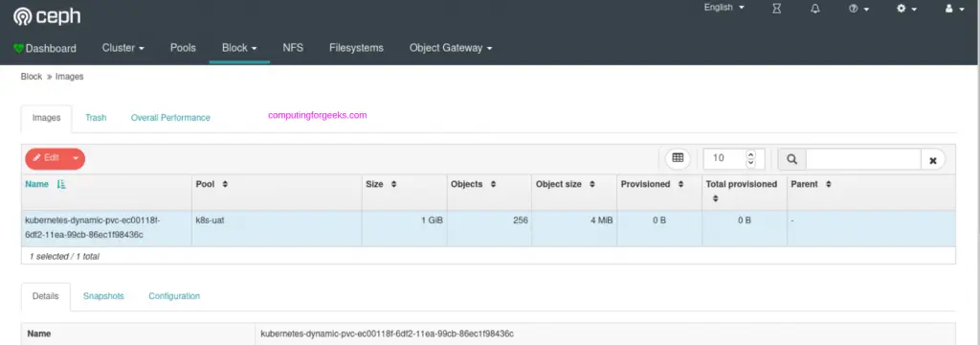Click the image name value in Details
Viewport: 980px width, 345px height.
point(387,333)
